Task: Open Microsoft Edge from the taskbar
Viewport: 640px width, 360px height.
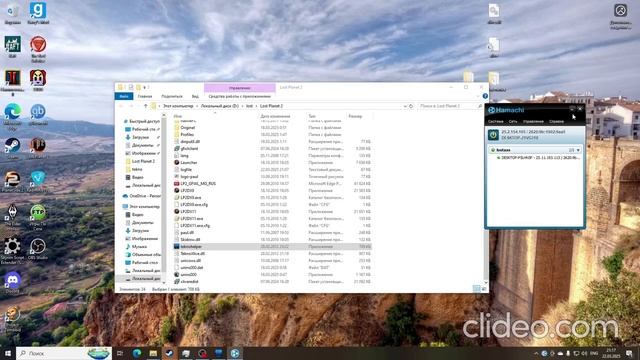Action: [x=137, y=353]
